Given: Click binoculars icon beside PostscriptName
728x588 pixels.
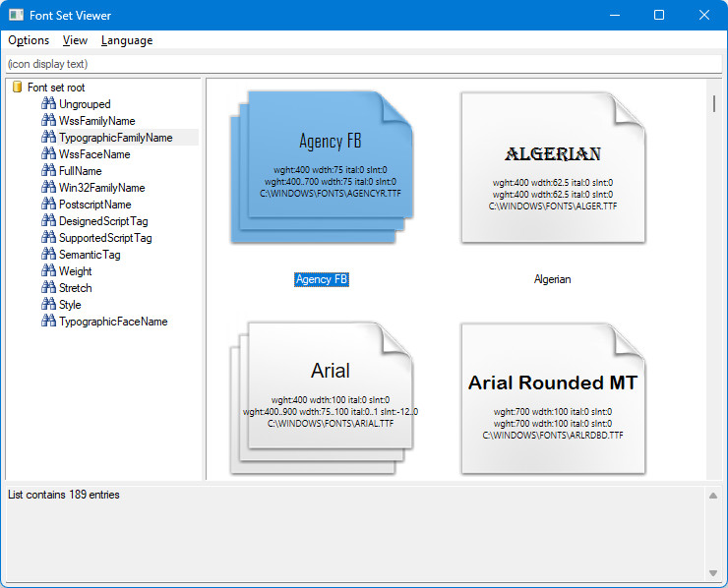Looking at the screenshot, I should tap(48, 204).
